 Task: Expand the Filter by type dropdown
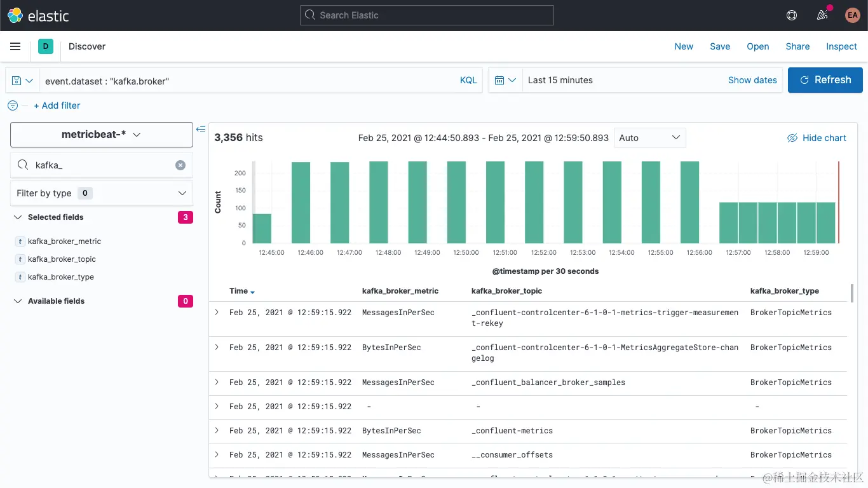pyautogui.click(x=102, y=193)
